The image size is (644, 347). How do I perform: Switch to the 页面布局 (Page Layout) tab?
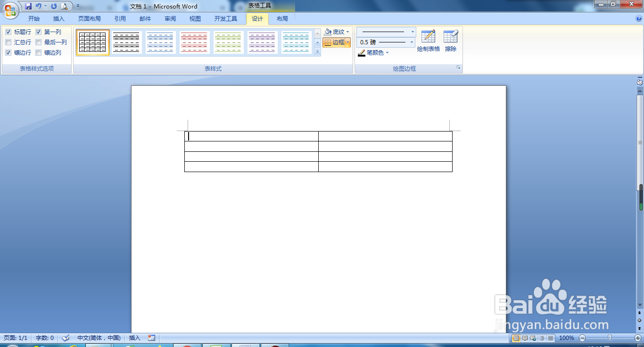pyautogui.click(x=90, y=19)
